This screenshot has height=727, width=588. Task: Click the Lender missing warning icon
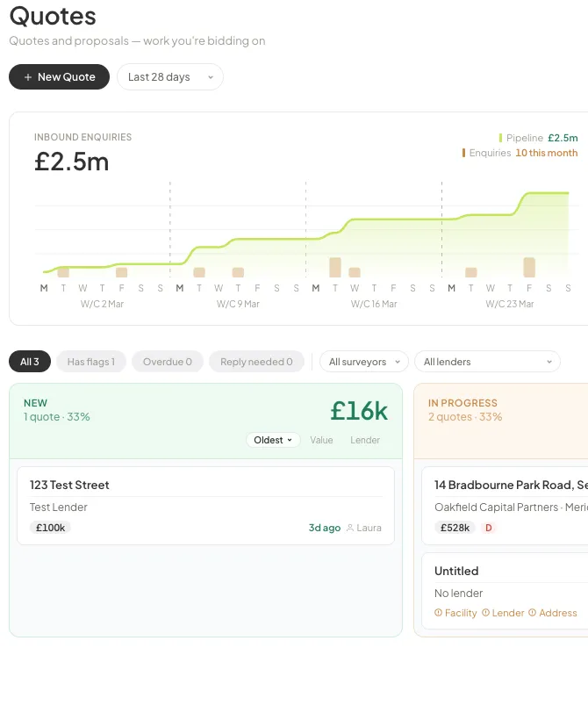(x=485, y=613)
